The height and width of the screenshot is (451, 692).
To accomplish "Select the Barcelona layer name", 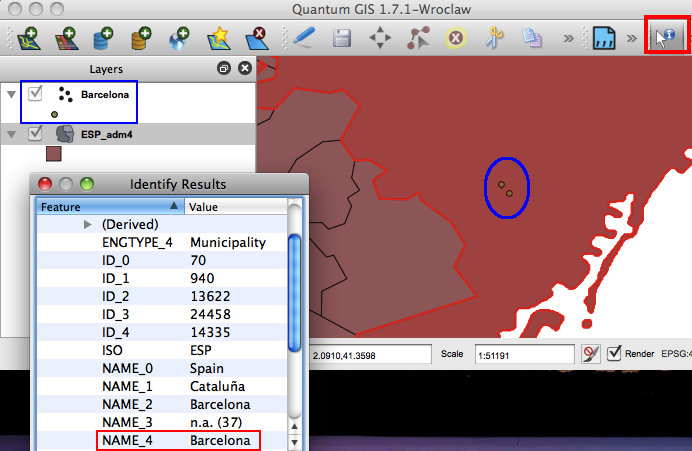I will coord(105,94).
